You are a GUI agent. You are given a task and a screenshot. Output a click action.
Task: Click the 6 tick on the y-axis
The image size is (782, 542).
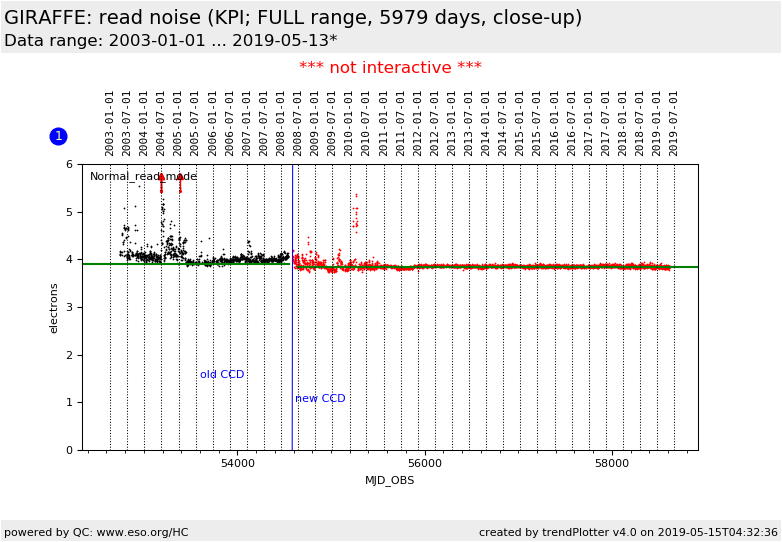click(69, 164)
